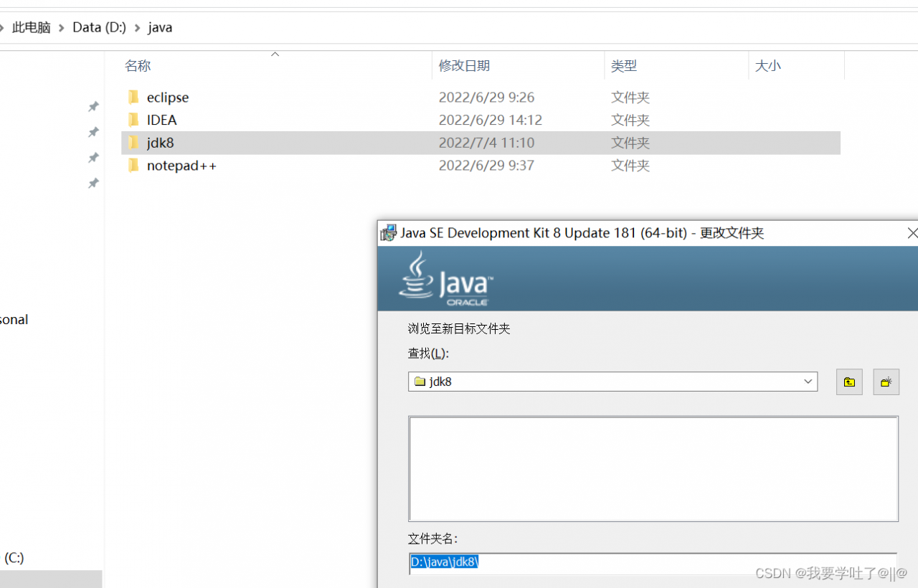
Task: Sort files by 类型 column
Action: (624, 66)
